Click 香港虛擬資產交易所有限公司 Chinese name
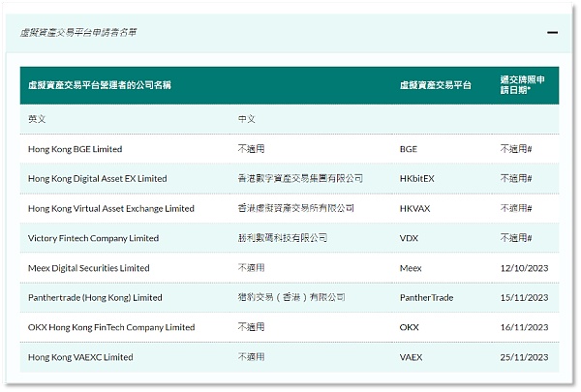Screen dimensions: 581x392 pos(295,208)
